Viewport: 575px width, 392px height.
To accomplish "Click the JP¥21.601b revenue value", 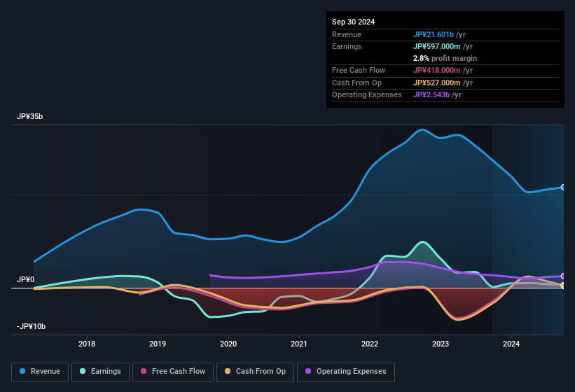I will (434, 34).
